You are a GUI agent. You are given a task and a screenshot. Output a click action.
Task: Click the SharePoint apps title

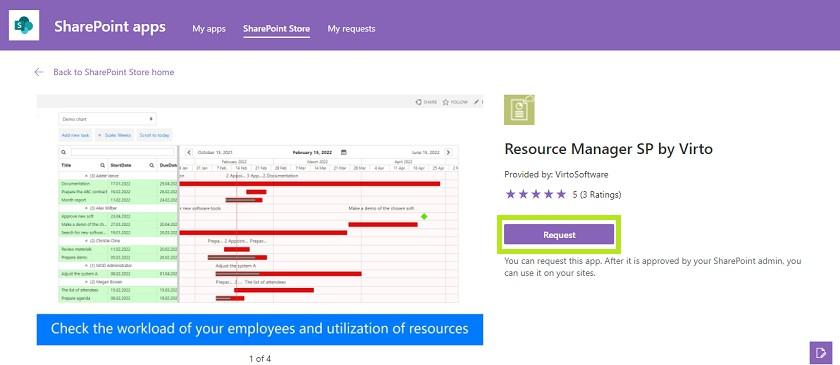110,27
